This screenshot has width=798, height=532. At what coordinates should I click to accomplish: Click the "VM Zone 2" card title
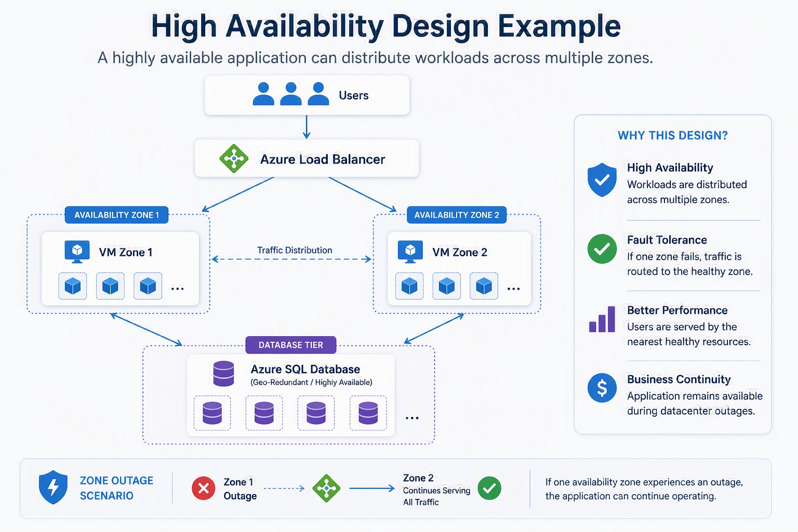(x=460, y=252)
